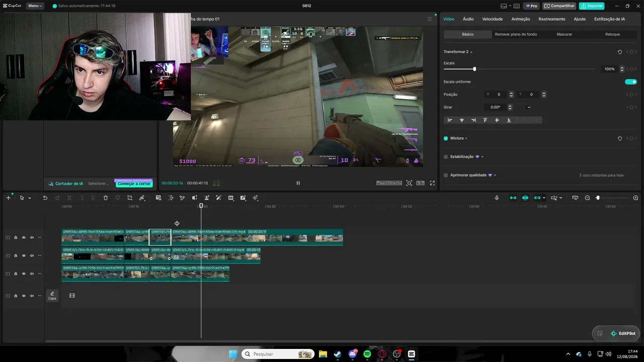Screen dimensions: 644x362
Task: Open Spotify from the Windows taskbar
Action: [x=367, y=354]
